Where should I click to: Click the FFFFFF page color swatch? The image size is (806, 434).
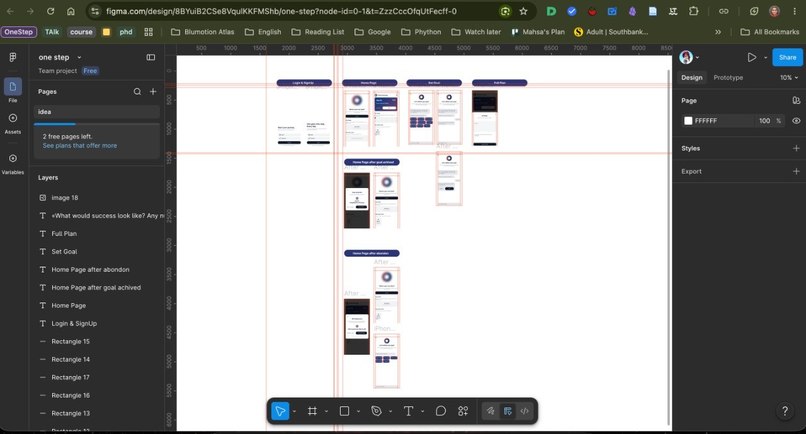click(x=688, y=121)
